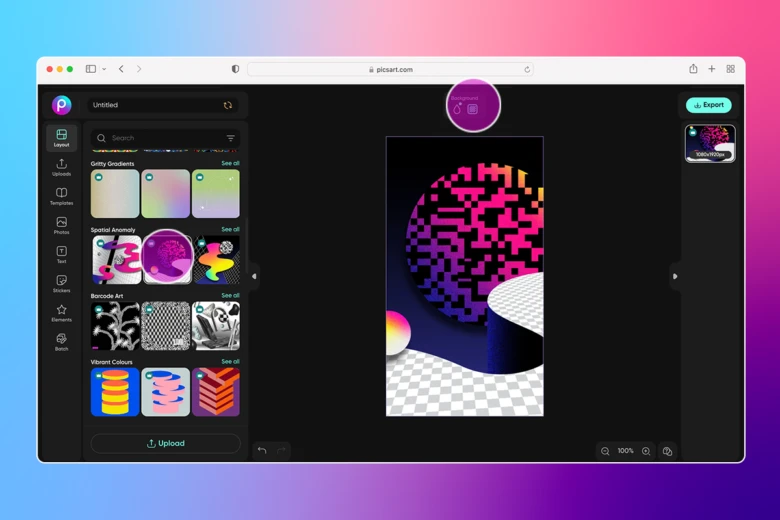Image resolution: width=780 pixels, height=520 pixels.
Task: Select the Photos sidebar icon
Action: click(x=61, y=225)
